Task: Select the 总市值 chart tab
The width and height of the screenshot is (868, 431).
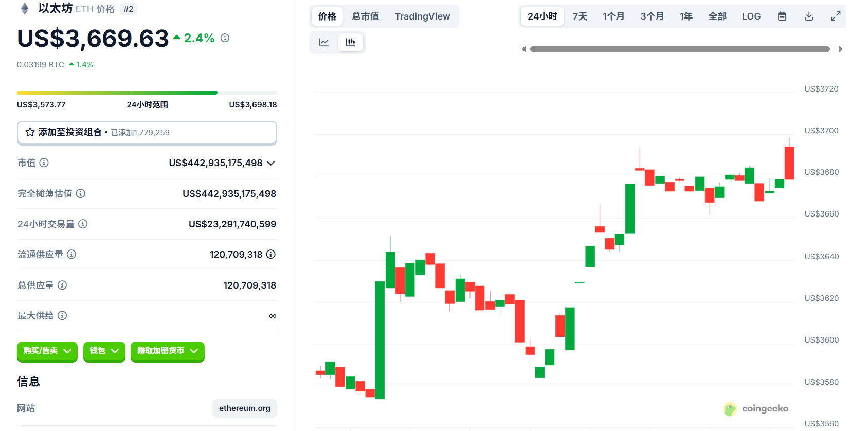Action: 366,16
